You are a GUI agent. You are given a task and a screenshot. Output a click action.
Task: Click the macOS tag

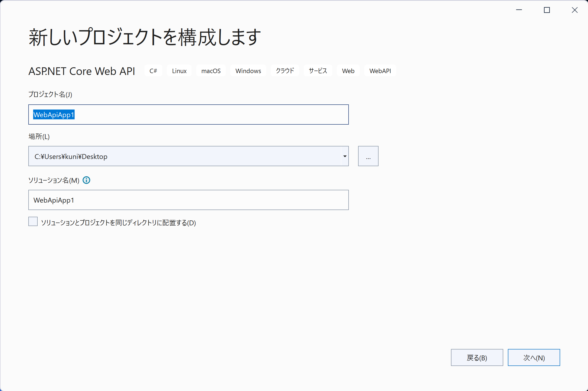click(x=211, y=71)
